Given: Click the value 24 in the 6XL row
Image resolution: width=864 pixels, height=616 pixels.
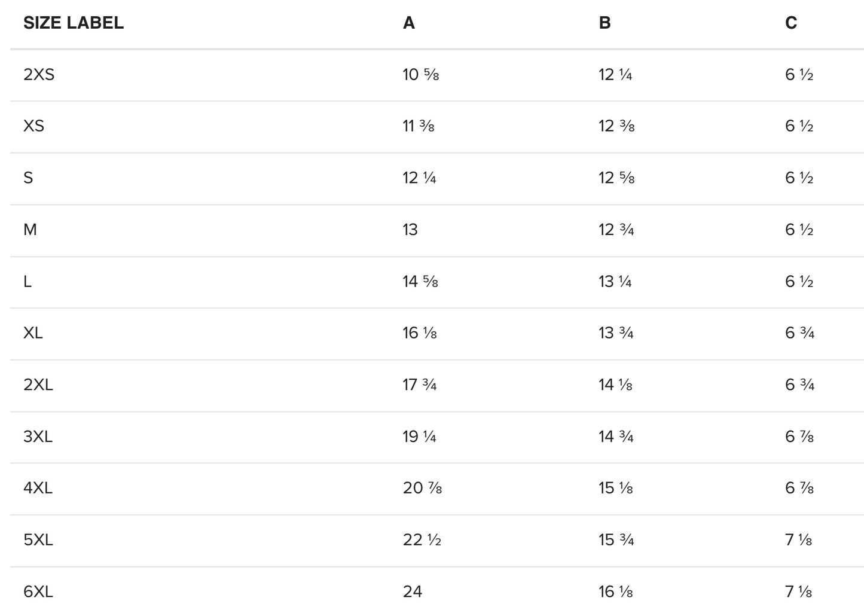Looking at the screenshot, I should click(x=413, y=591).
